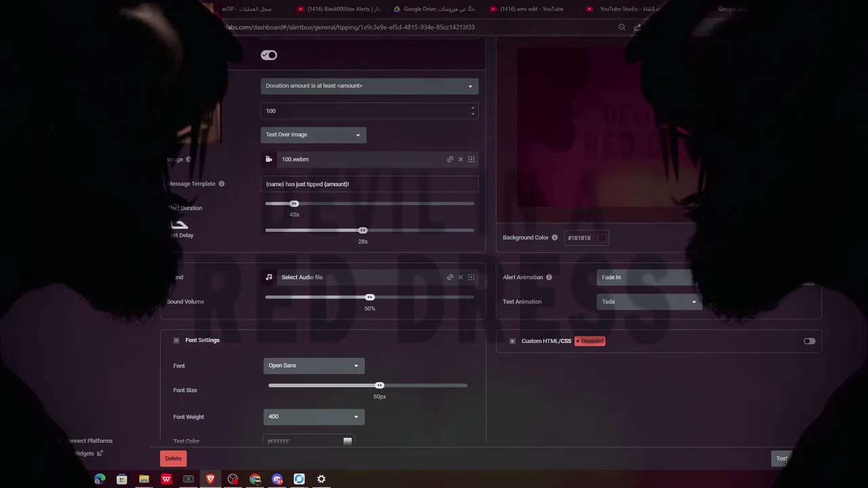Click the music note icon beside Select Audio file

click(269, 277)
